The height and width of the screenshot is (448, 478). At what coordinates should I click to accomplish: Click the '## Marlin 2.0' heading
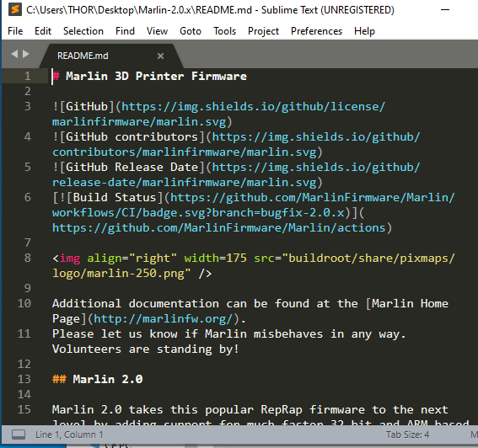(97, 379)
